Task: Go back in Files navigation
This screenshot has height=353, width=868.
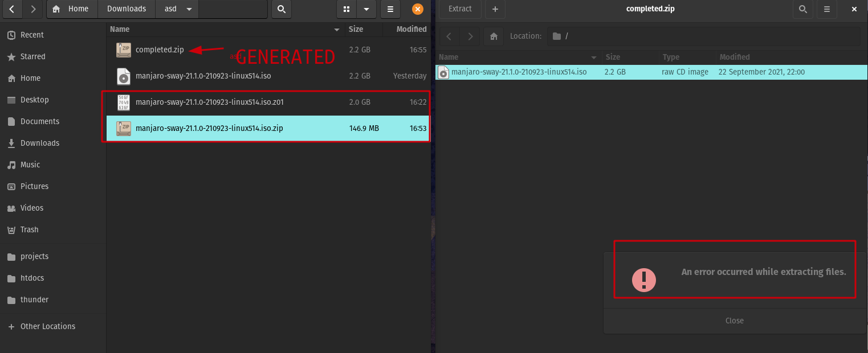Action: 13,9
